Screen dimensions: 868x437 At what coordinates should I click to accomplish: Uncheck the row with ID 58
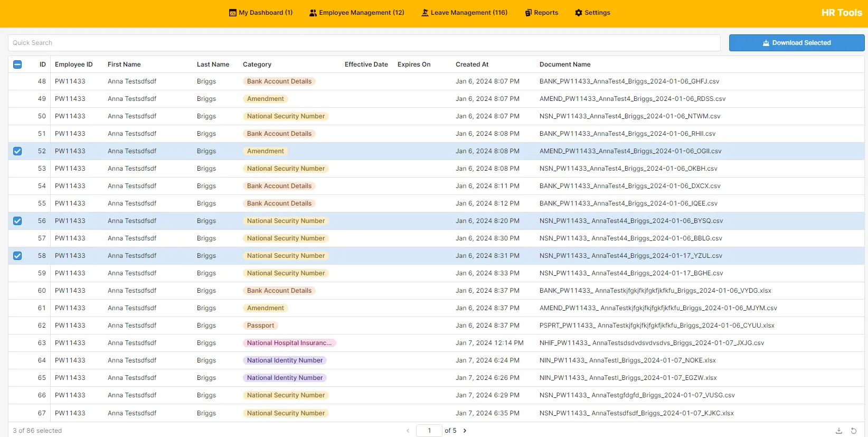tap(17, 256)
